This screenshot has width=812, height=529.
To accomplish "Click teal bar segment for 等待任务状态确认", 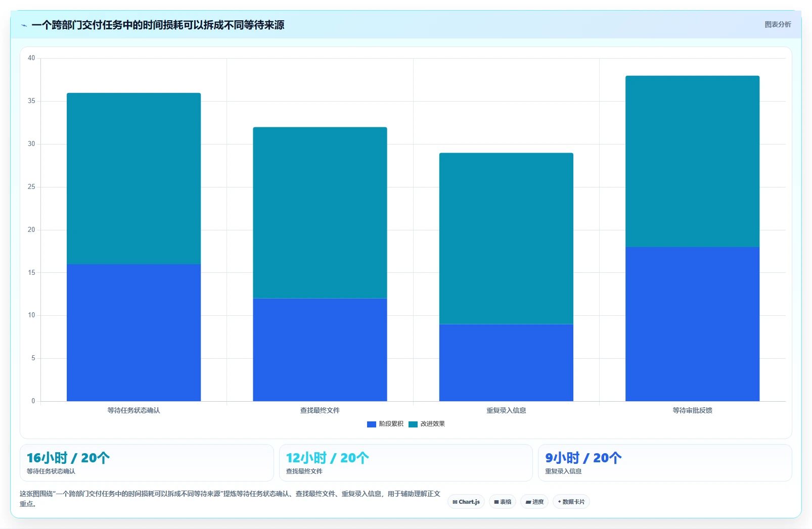I will pyautogui.click(x=134, y=178).
